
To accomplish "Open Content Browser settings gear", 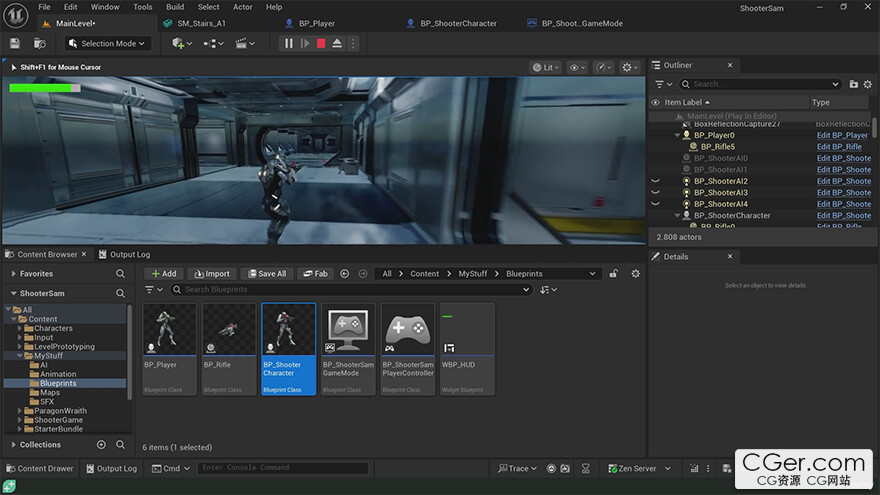I will [635, 273].
